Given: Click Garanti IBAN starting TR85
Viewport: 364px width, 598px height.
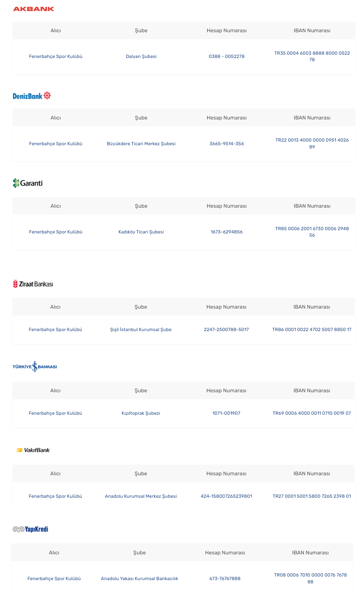Looking at the screenshot, I should point(312,232).
